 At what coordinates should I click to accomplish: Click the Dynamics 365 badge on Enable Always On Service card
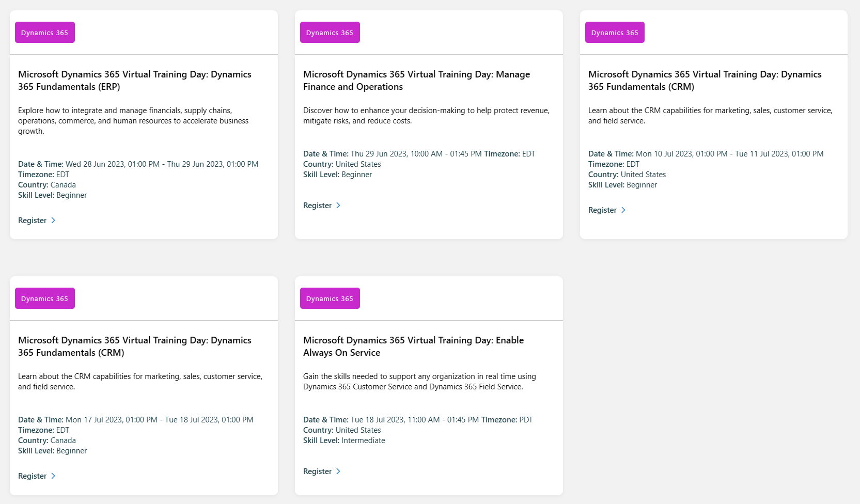click(330, 298)
